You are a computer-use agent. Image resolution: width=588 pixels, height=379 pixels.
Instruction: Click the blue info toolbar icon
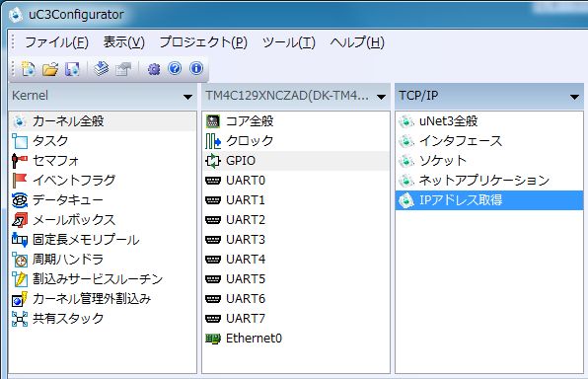pyautogui.click(x=196, y=68)
